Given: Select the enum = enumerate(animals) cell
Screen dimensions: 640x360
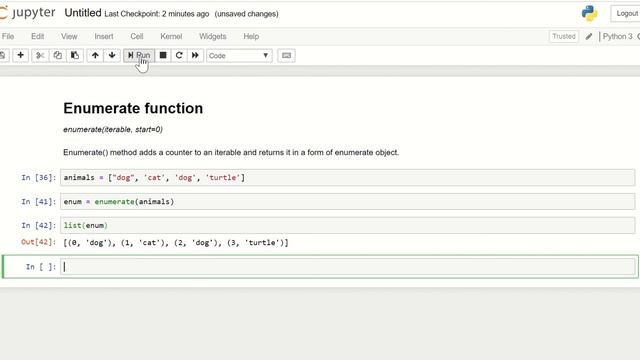Looking at the screenshot, I should 347,202.
